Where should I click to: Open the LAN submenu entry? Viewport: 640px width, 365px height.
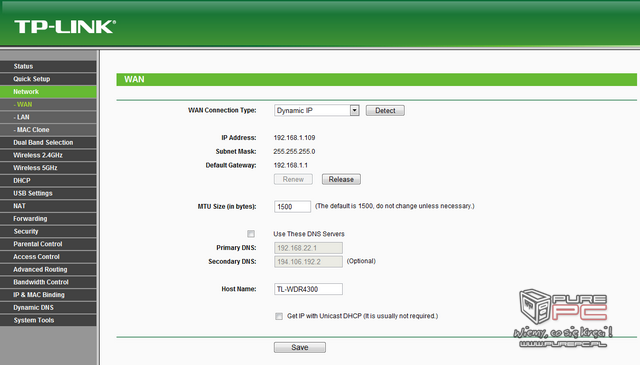(48, 117)
